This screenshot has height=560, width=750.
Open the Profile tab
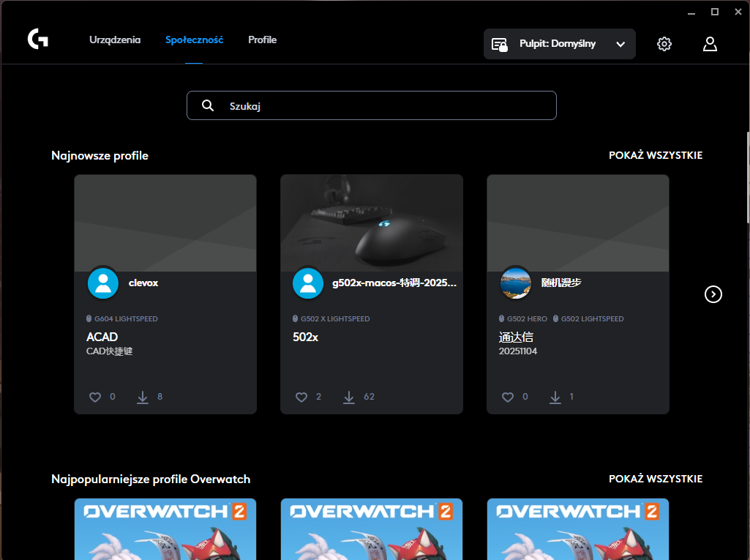(262, 40)
